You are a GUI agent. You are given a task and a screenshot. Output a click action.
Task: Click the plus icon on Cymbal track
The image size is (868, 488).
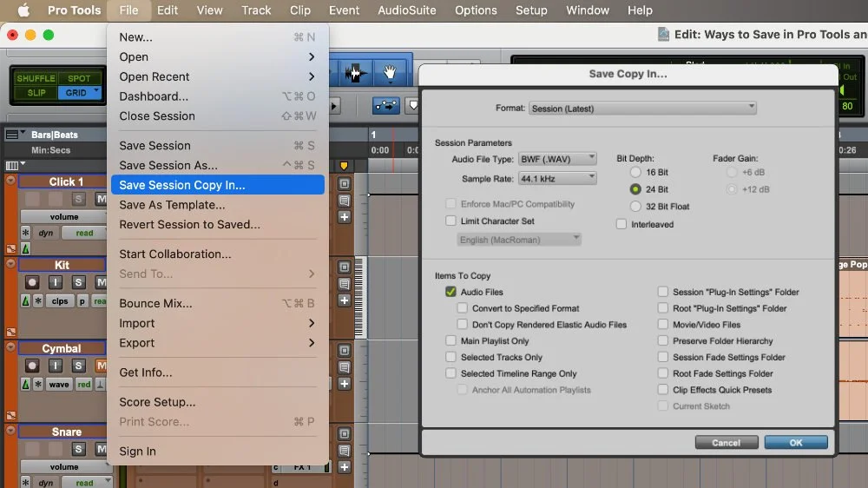345,384
